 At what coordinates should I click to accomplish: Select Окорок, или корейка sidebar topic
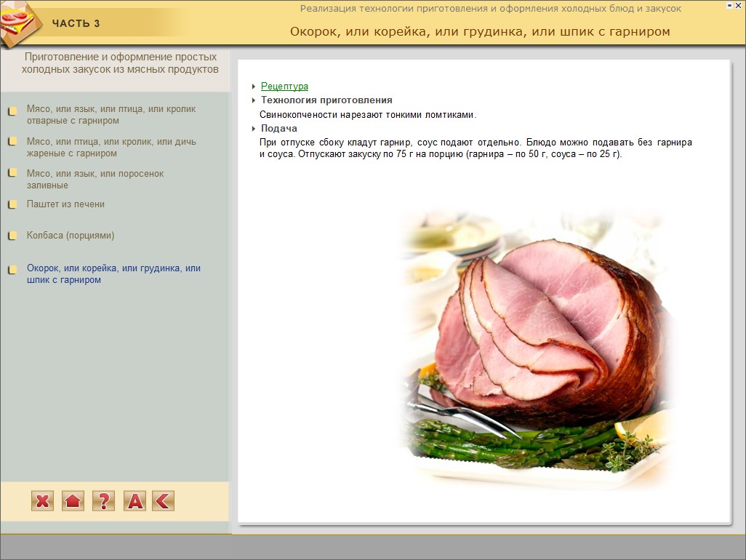point(113,274)
